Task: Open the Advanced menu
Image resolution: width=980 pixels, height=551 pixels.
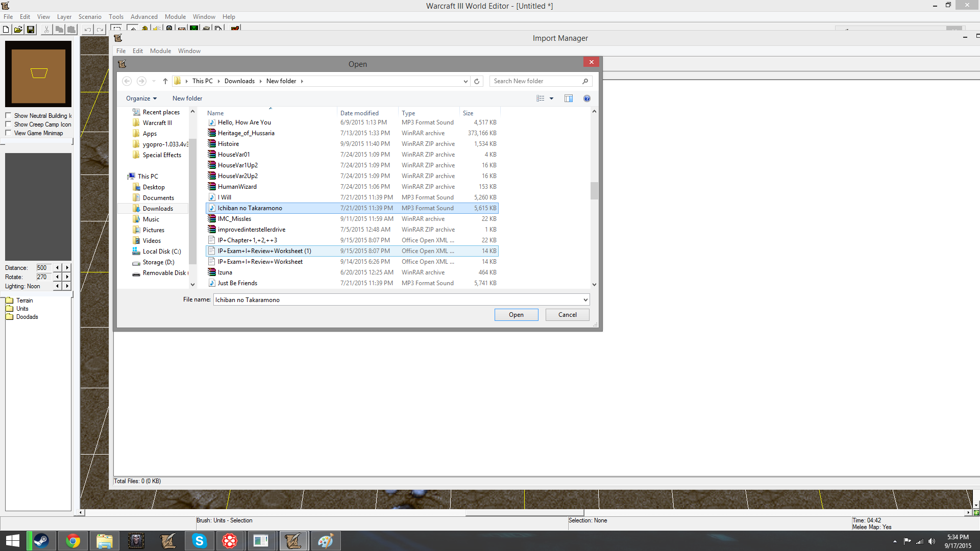Action: pos(144,17)
